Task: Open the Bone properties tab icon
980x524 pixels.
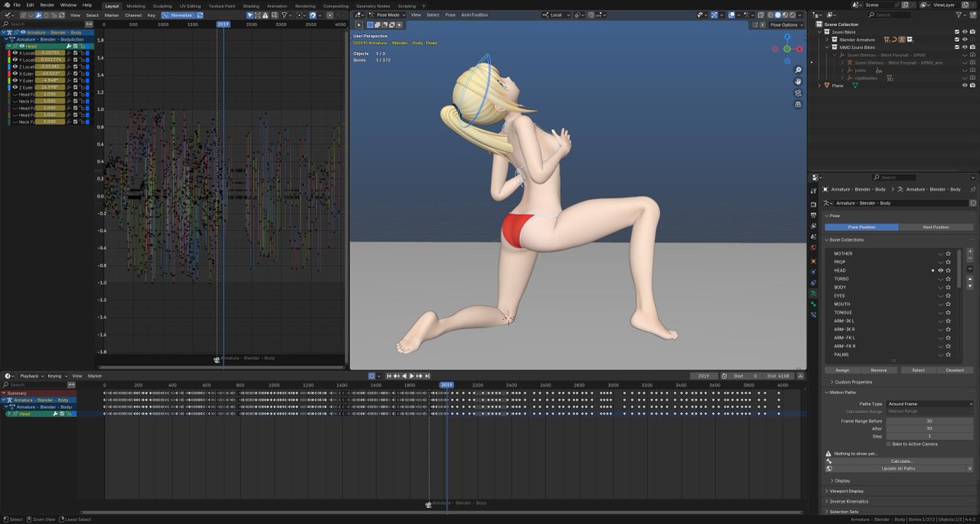Action: 813,304
